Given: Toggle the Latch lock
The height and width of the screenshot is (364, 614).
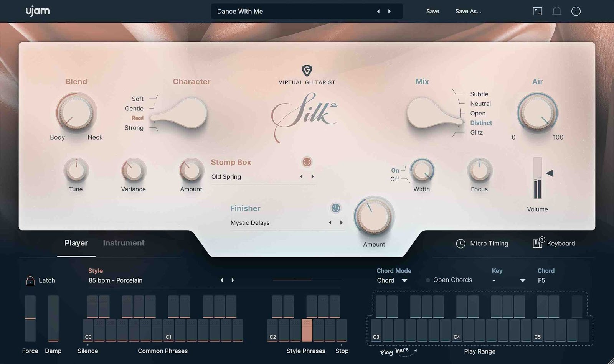Looking at the screenshot, I should tap(30, 280).
